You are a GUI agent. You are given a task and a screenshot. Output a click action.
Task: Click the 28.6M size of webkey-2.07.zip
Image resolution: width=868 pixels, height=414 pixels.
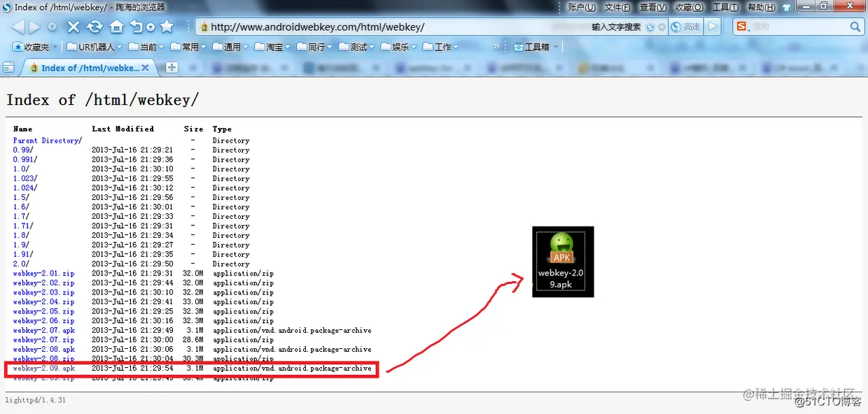[x=193, y=340]
